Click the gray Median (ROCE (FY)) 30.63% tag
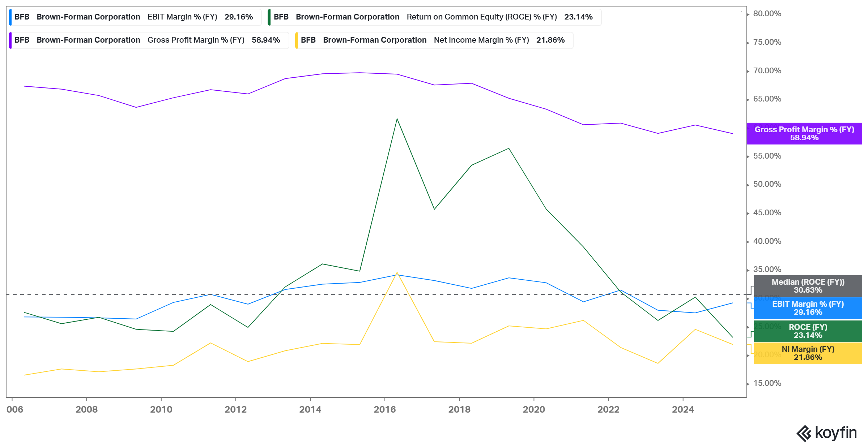 [808, 286]
